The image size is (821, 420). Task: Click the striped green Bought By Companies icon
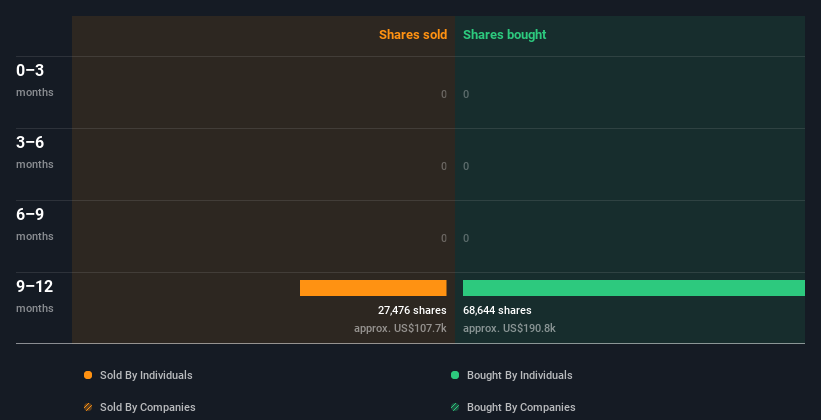coord(455,407)
